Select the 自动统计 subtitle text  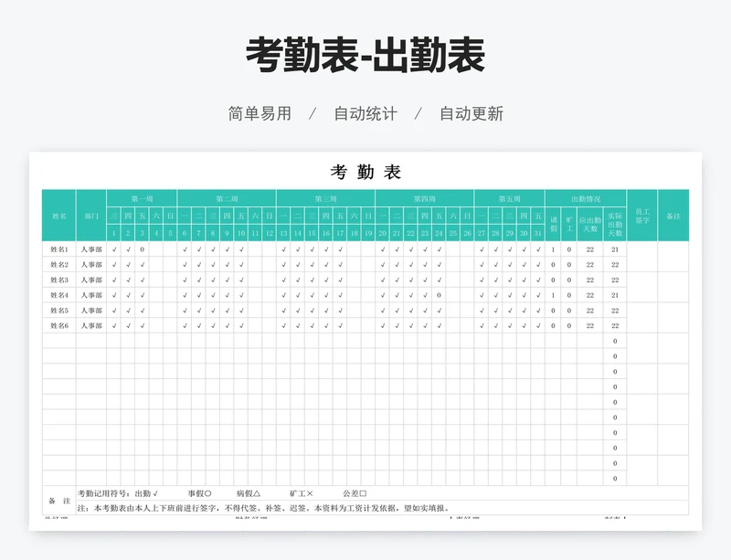click(x=365, y=113)
